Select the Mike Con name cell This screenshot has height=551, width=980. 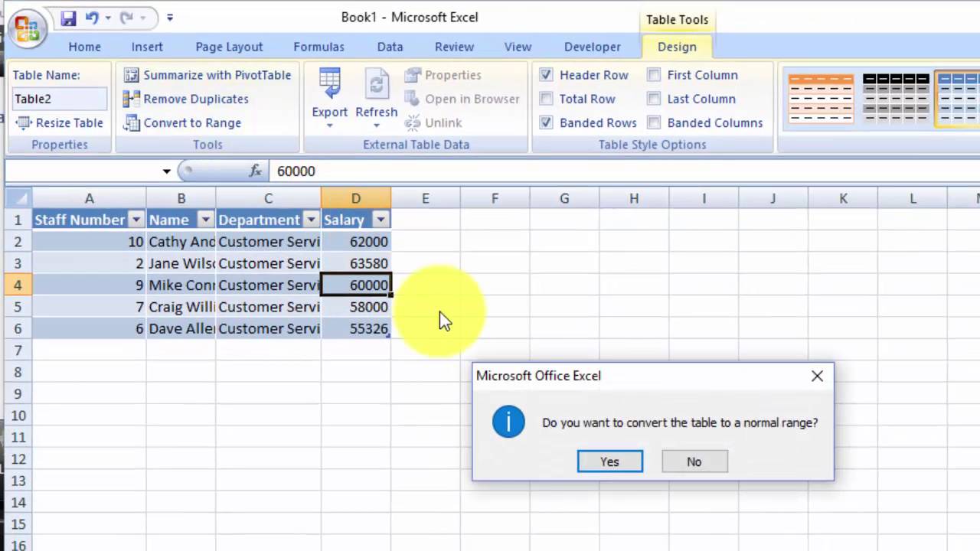181,285
